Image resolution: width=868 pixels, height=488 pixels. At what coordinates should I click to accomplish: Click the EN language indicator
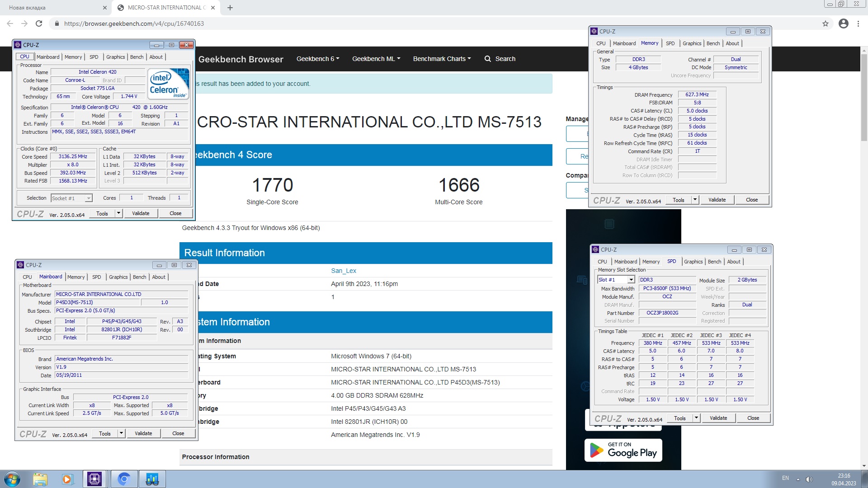pyautogui.click(x=785, y=479)
